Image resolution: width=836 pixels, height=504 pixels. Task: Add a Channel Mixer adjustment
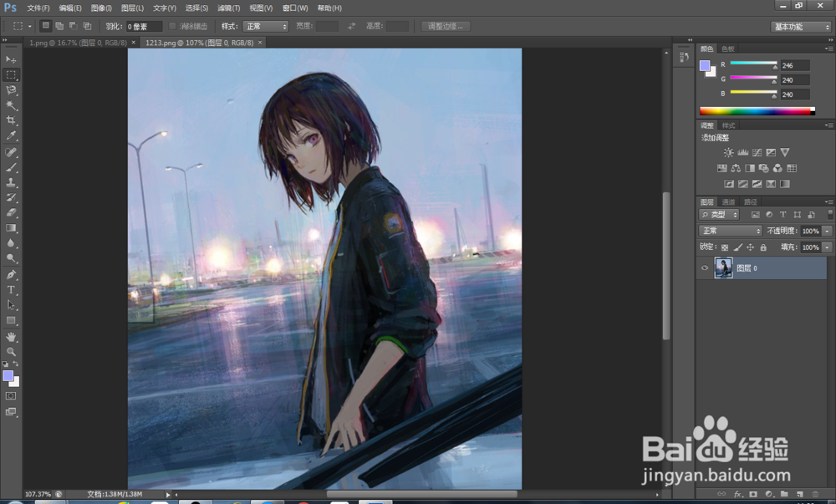(x=777, y=168)
